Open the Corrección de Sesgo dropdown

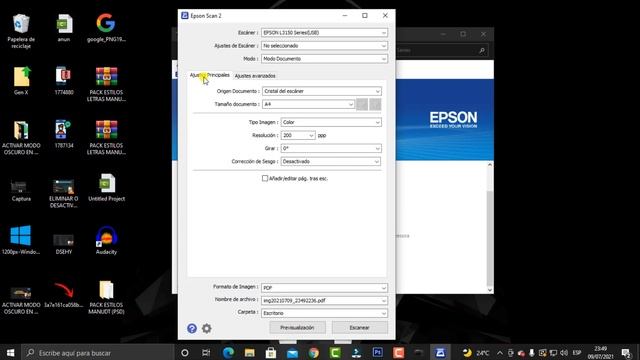331,161
